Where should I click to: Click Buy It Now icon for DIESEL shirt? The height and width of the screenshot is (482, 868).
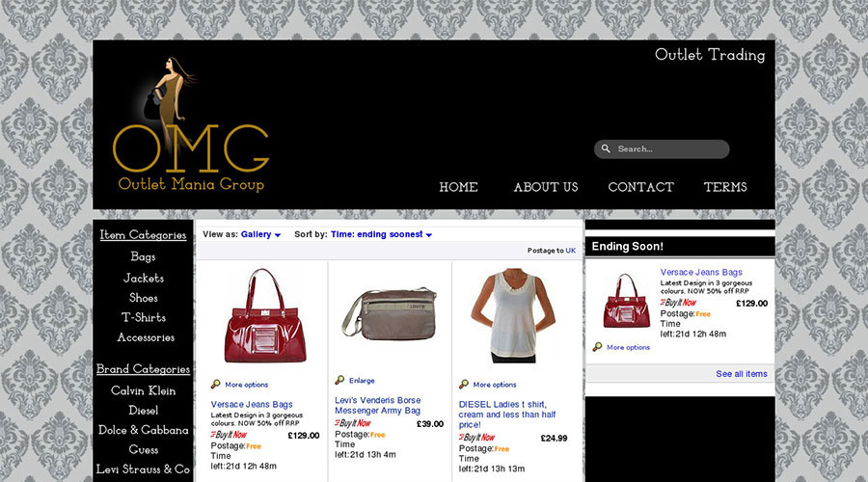476,438
